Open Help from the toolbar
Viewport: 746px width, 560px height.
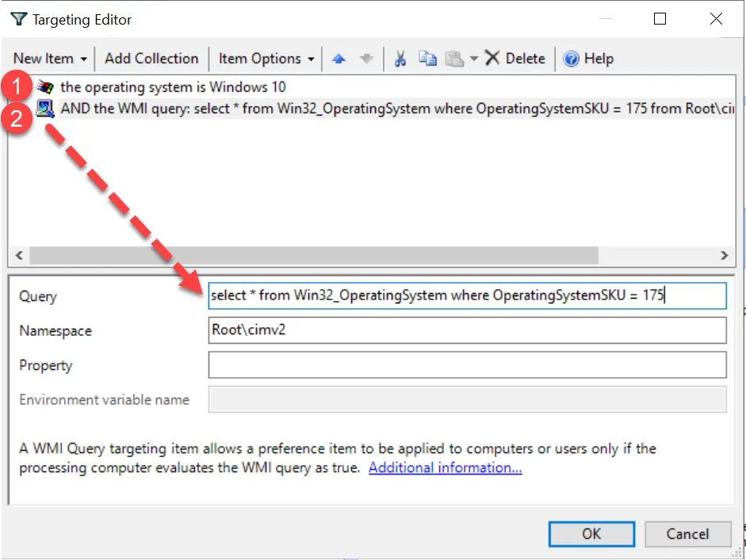tap(588, 59)
